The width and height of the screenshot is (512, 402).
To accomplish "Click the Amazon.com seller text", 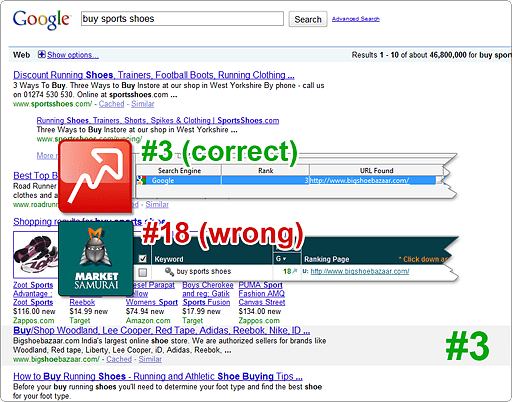I will pos(148,320).
